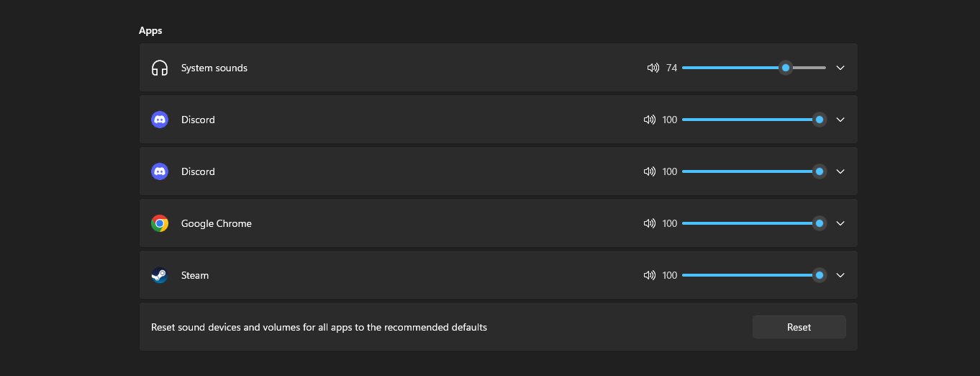The height and width of the screenshot is (376, 980).
Task: Click the Google Chrome app icon
Action: click(x=160, y=223)
